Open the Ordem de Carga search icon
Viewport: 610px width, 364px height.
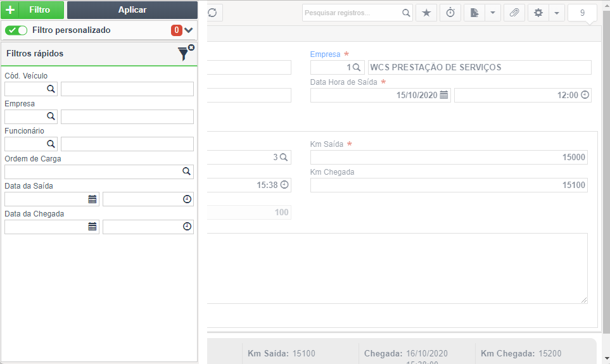point(186,172)
